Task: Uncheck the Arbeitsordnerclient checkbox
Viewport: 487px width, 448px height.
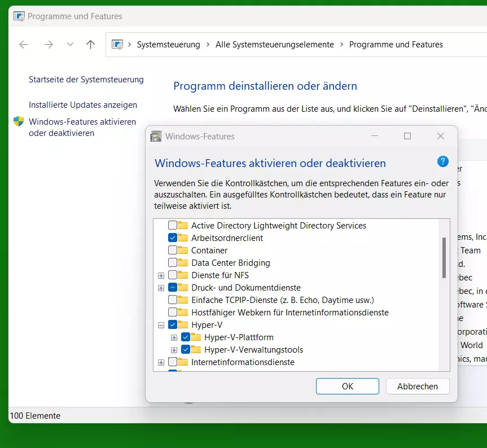Action: coord(172,238)
